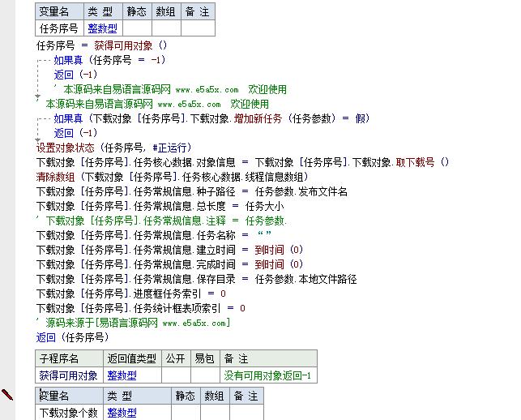Click the 如果真 line with 增加新任务

point(211,118)
